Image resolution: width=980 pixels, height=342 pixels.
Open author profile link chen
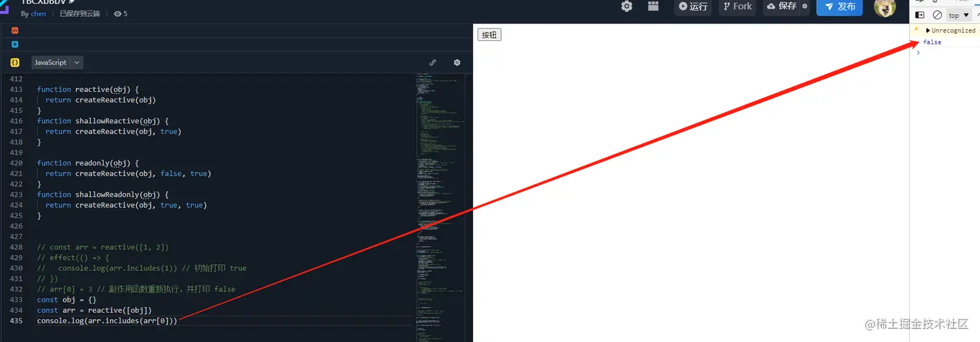click(38, 14)
